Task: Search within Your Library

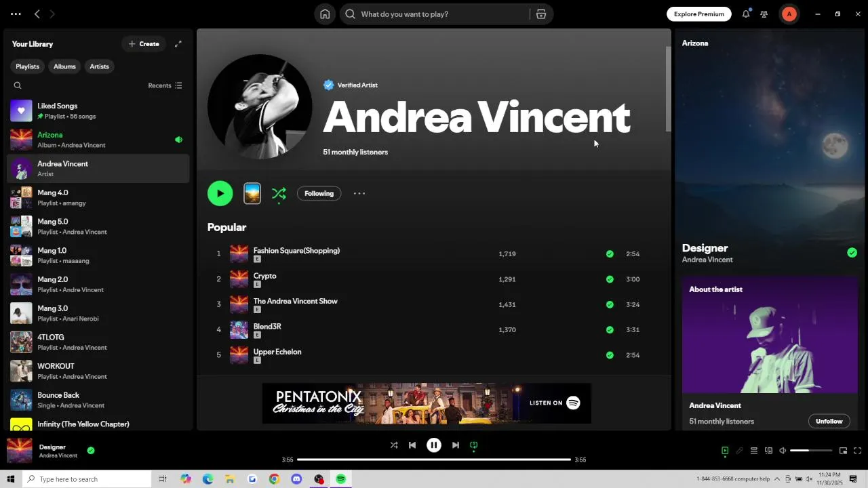Action: click(x=18, y=85)
